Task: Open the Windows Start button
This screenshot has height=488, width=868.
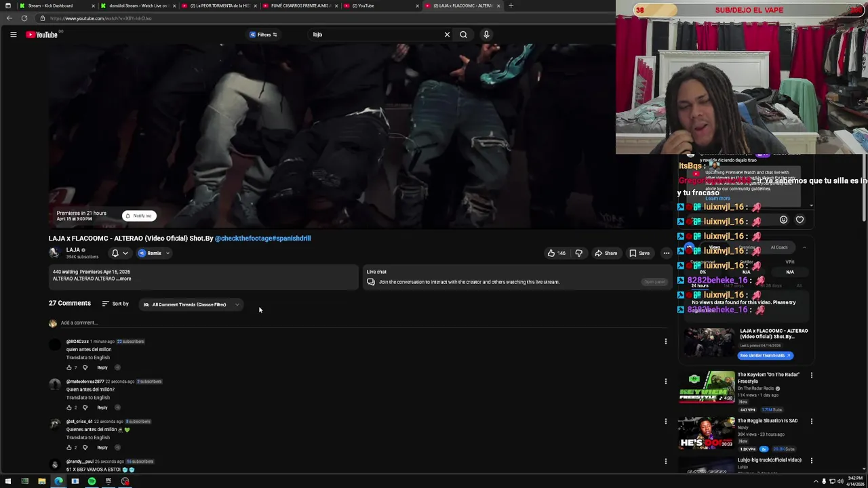Action: pos(7,481)
